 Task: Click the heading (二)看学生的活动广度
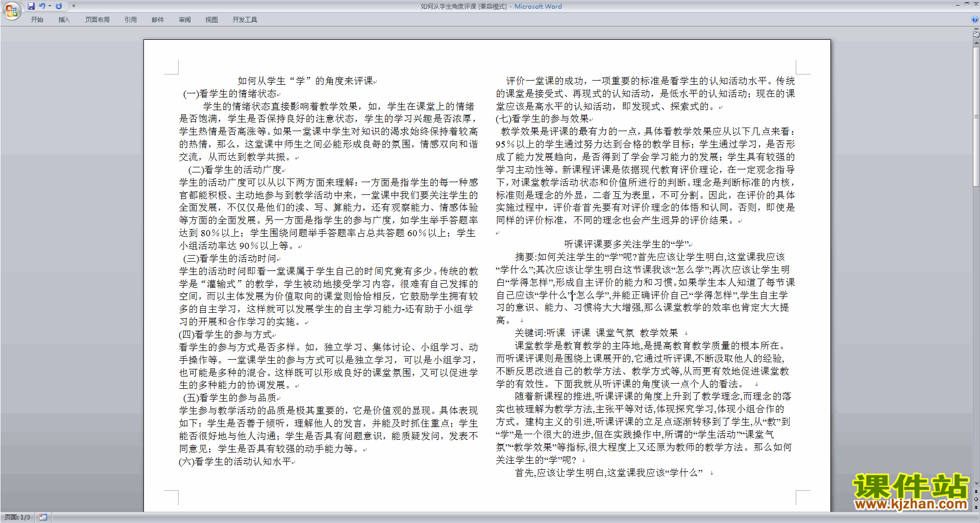coord(235,169)
